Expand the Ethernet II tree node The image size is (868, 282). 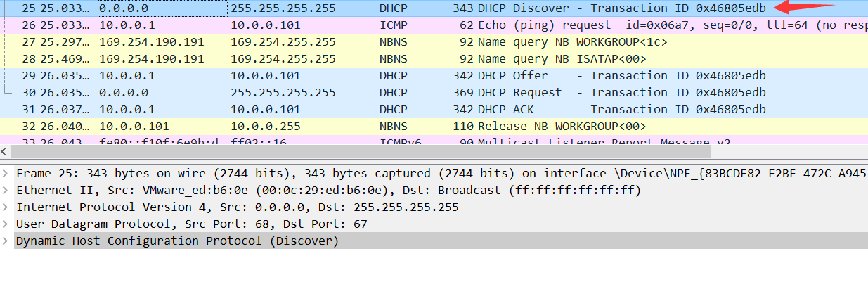6,191
